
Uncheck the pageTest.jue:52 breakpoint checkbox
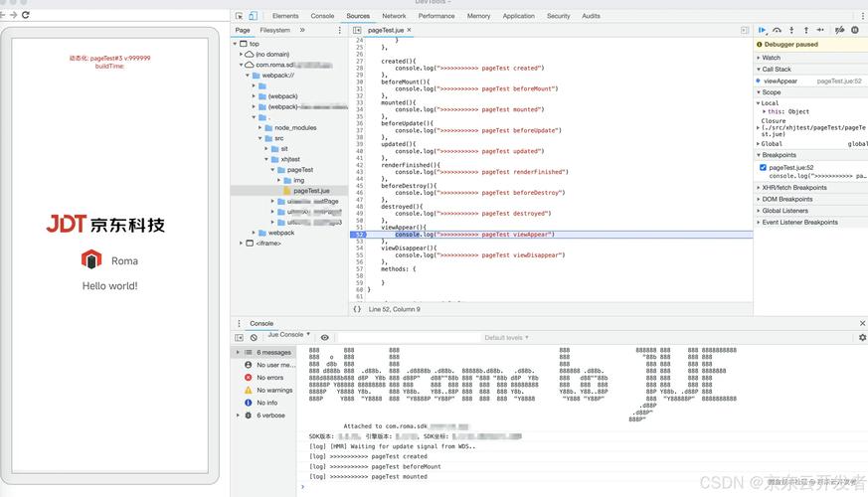[x=763, y=167]
